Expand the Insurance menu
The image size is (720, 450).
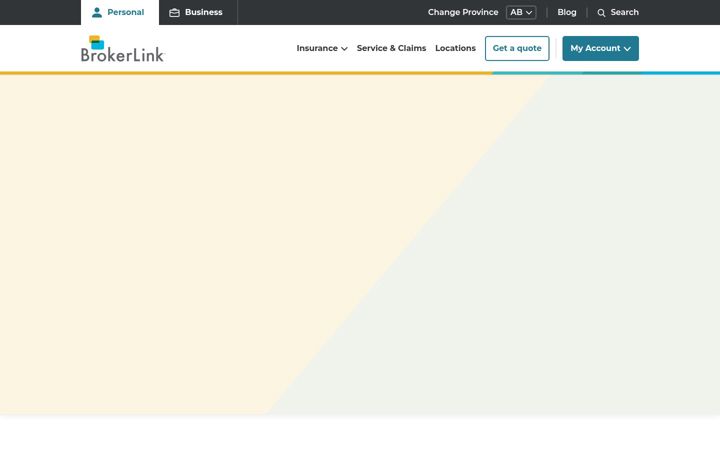coord(322,48)
